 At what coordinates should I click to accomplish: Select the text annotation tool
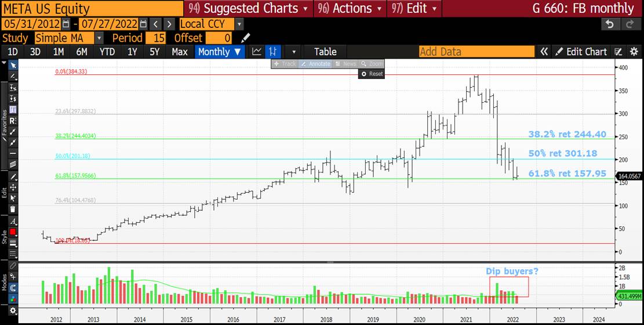[13, 110]
